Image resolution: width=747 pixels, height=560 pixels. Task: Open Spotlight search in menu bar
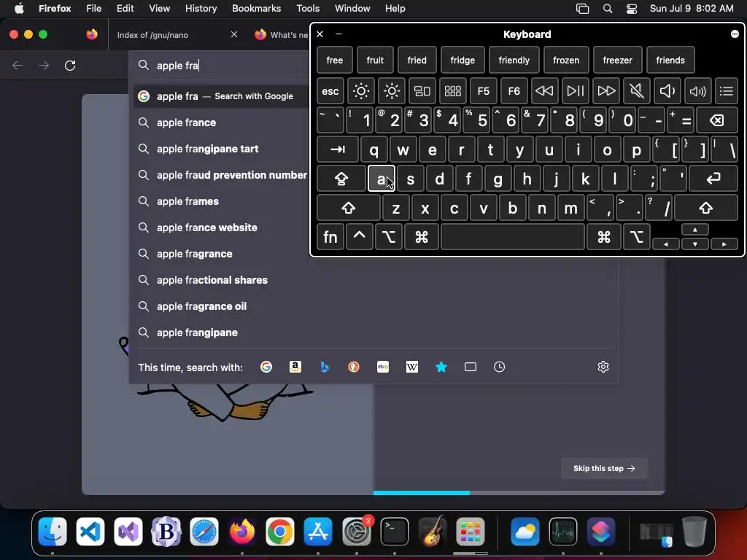pyautogui.click(x=608, y=9)
